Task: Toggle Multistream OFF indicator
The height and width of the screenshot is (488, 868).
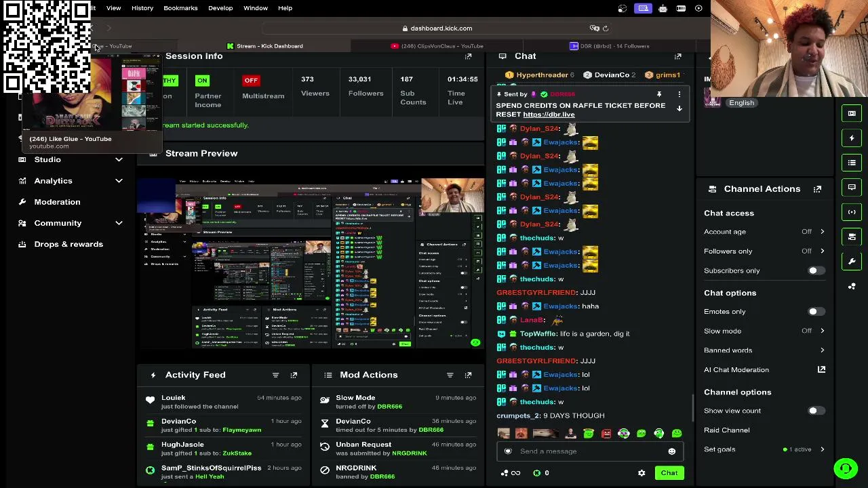Action: (251, 80)
